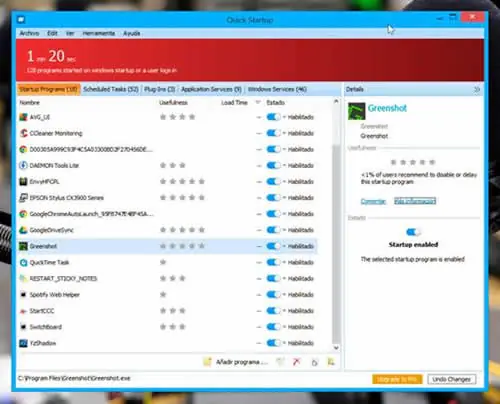Screen dimensions: 500x404
Task: Rate Greenshot using Details usefulness stars
Action: pos(413,162)
